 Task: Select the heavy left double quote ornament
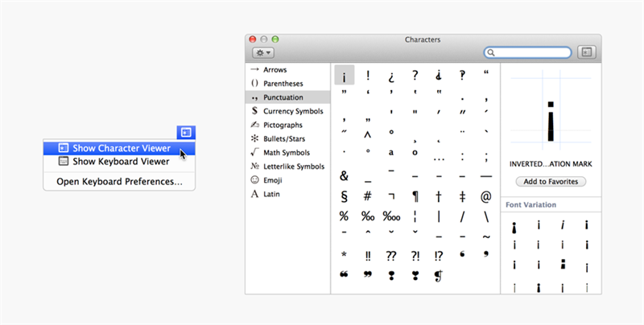click(x=344, y=274)
